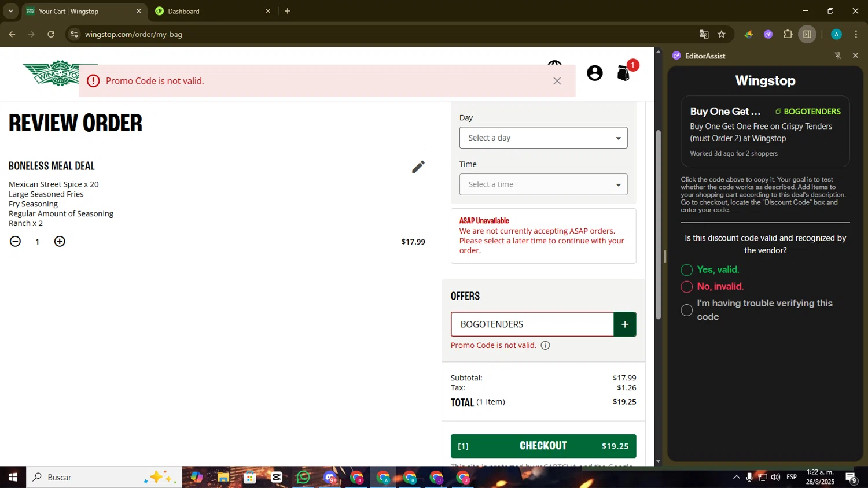This screenshot has width=868, height=488.
Task: Show hidden system tray icons
Action: [x=736, y=477]
